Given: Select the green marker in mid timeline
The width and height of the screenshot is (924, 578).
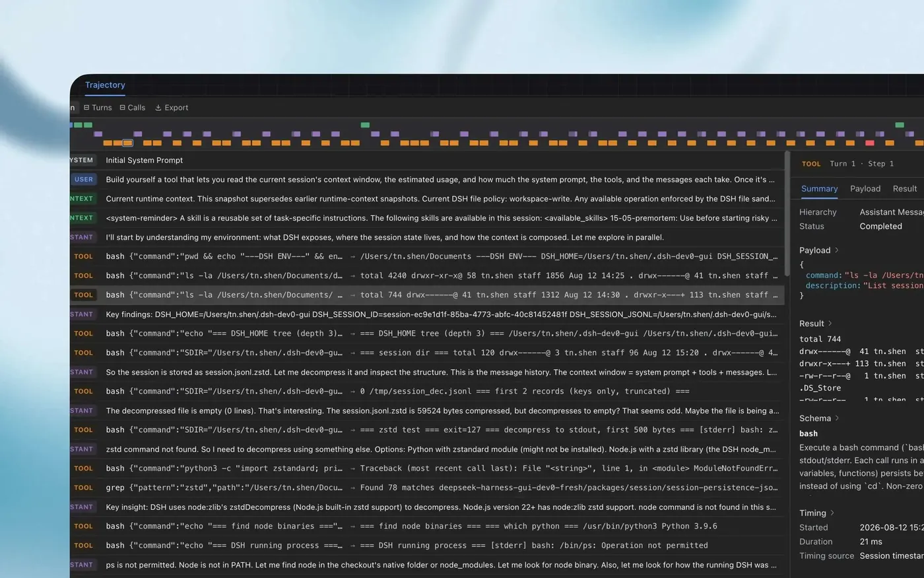Looking at the screenshot, I should click(365, 125).
